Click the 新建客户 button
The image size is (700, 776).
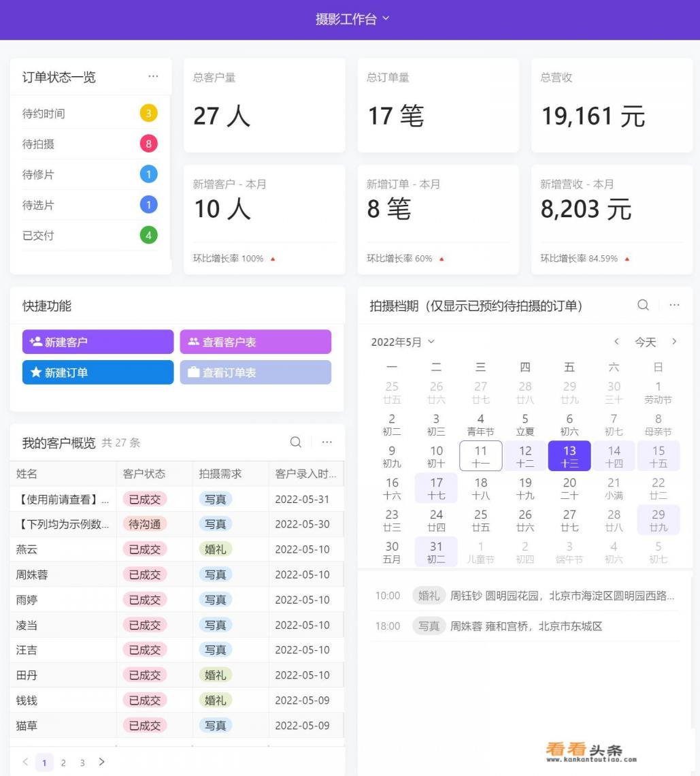click(x=97, y=342)
